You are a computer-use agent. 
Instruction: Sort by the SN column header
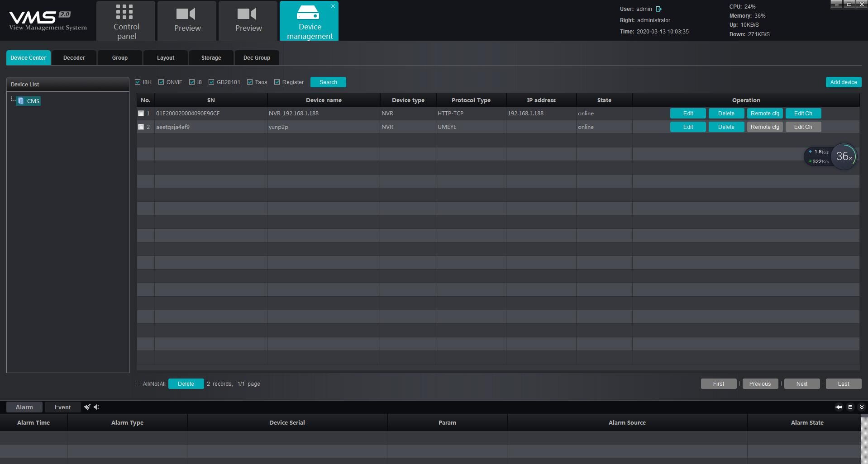[x=211, y=100]
